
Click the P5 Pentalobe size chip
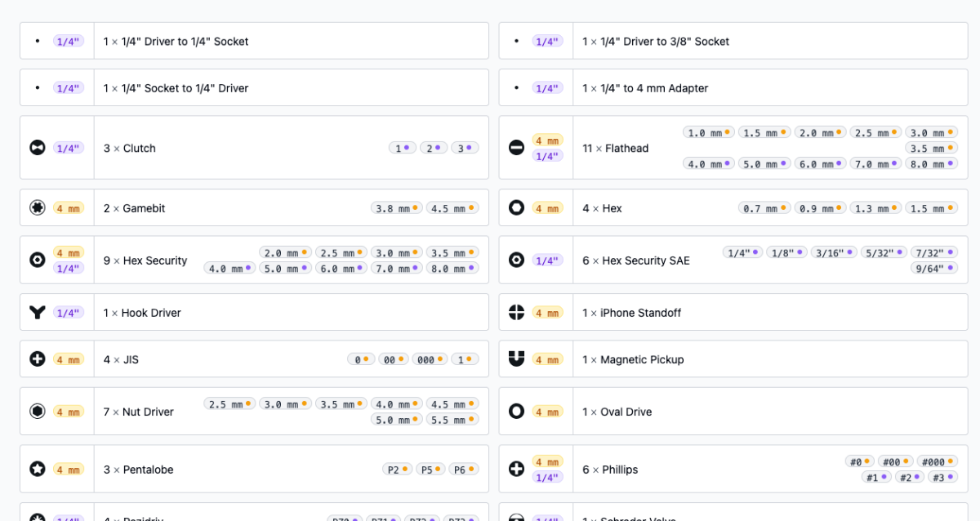pos(430,470)
